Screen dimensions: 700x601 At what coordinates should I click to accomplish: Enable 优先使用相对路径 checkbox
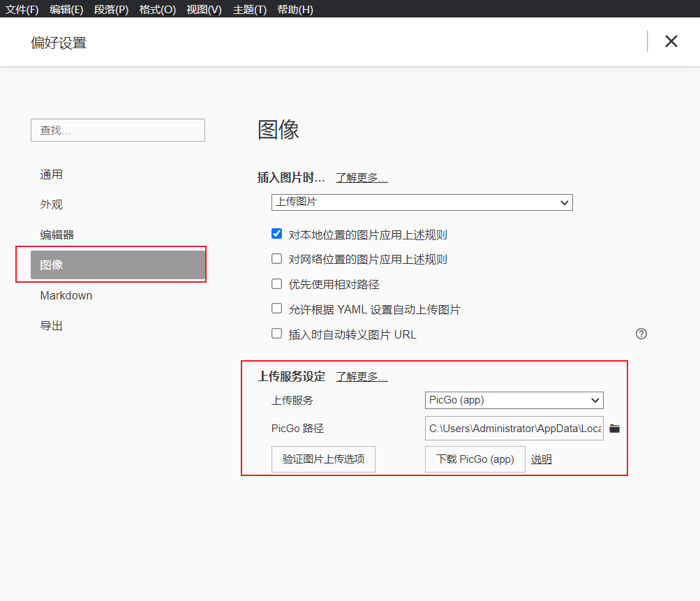click(277, 284)
